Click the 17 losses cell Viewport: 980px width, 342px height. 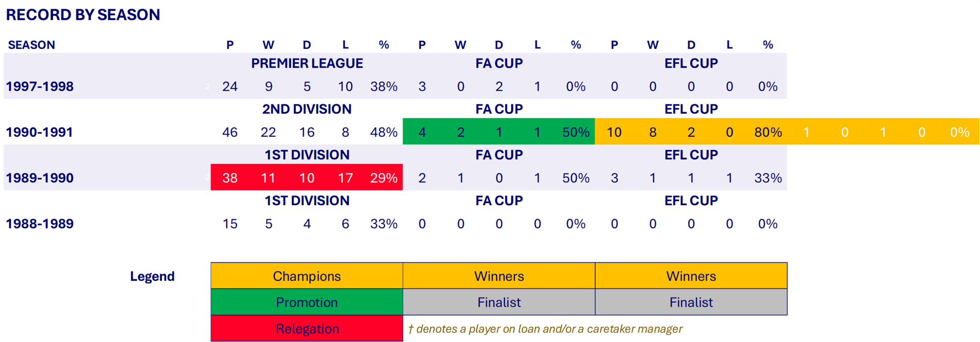pos(345,178)
